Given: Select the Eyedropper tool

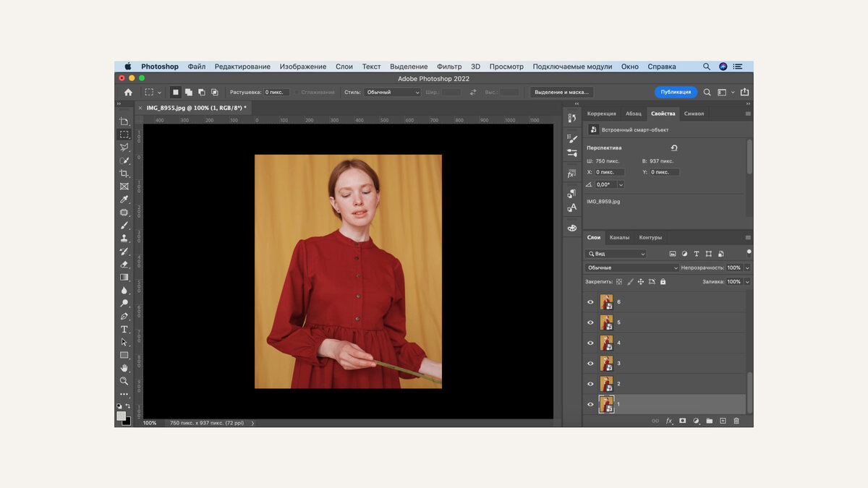Looking at the screenshot, I should pyautogui.click(x=124, y=200).
